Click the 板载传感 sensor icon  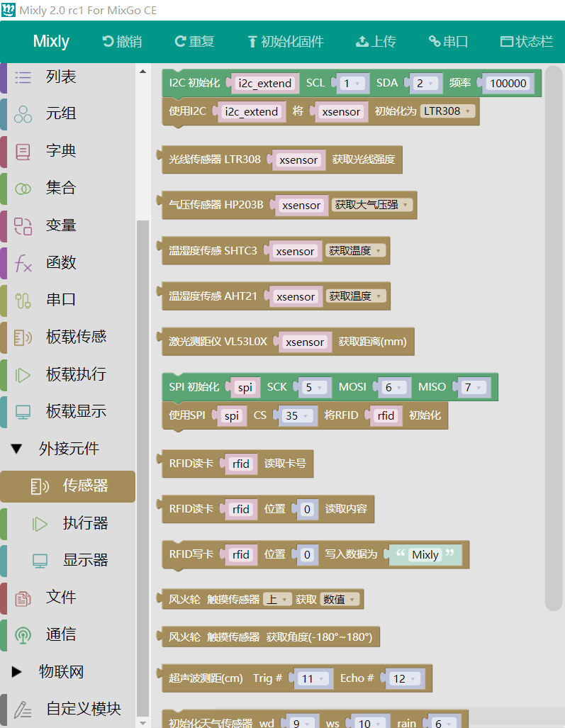[x=23, y=337]
